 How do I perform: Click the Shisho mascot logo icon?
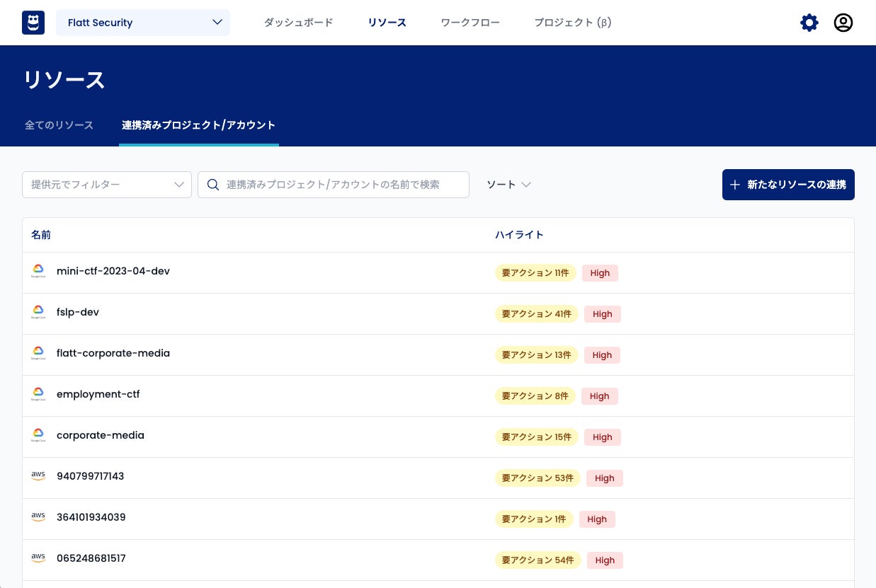click(33, 23)
